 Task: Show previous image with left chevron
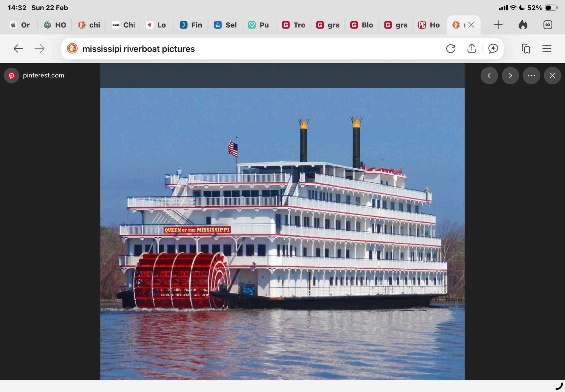(x=489, y=75)
